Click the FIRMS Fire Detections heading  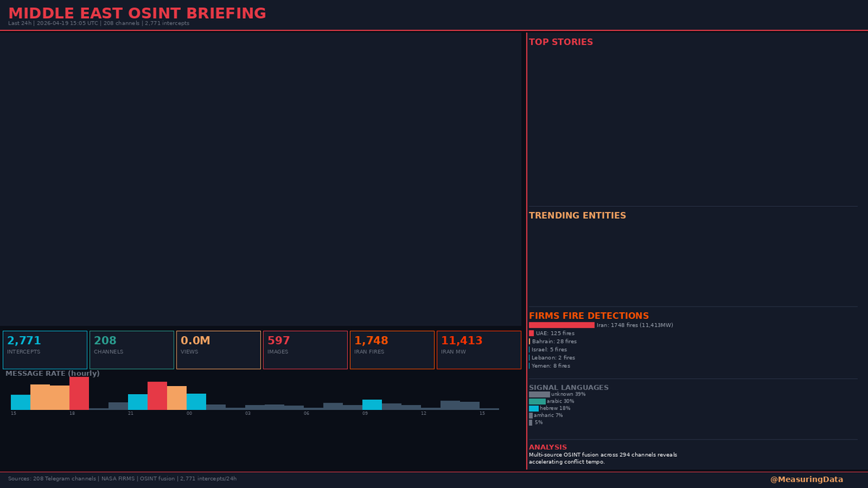coord(589,316)
